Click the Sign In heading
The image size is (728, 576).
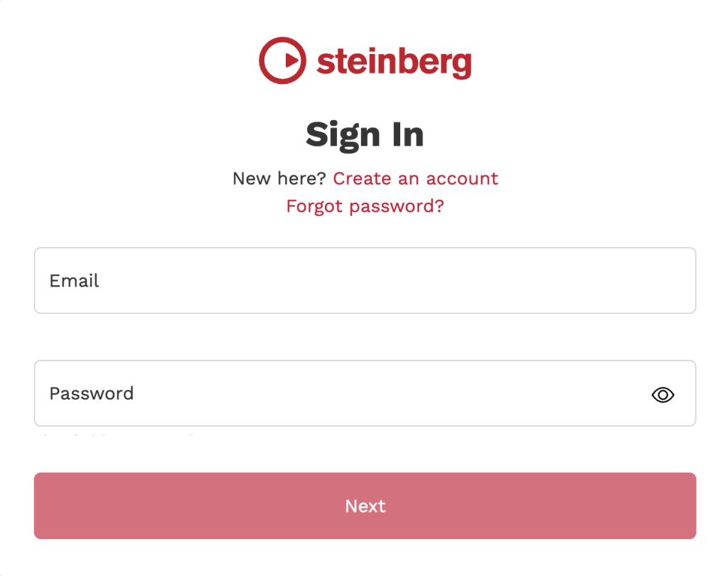[x=365, y=134]
